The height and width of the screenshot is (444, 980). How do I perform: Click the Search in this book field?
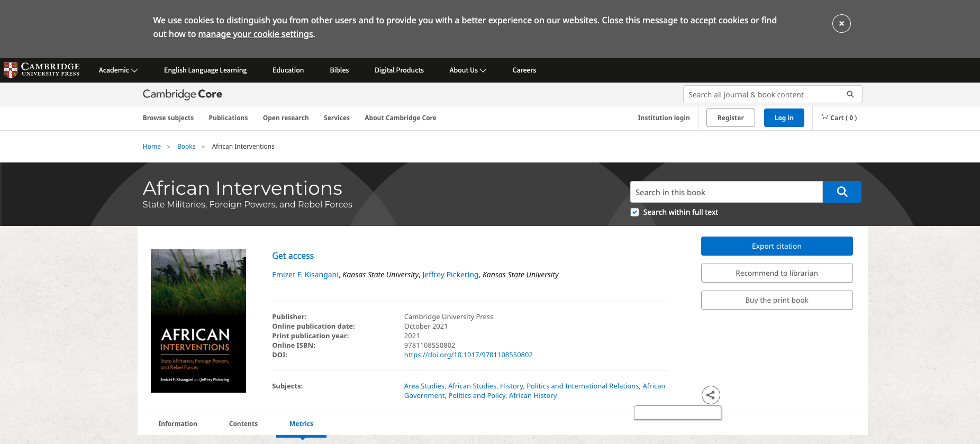point(725,192)
